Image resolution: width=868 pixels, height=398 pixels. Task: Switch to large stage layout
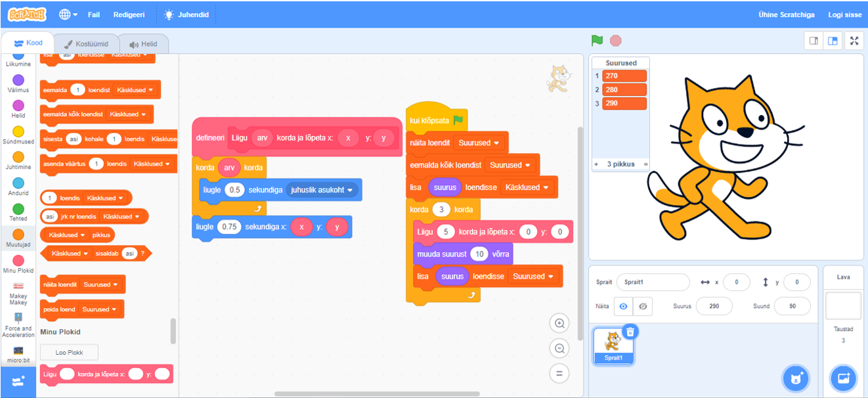(x=833, y=41)
